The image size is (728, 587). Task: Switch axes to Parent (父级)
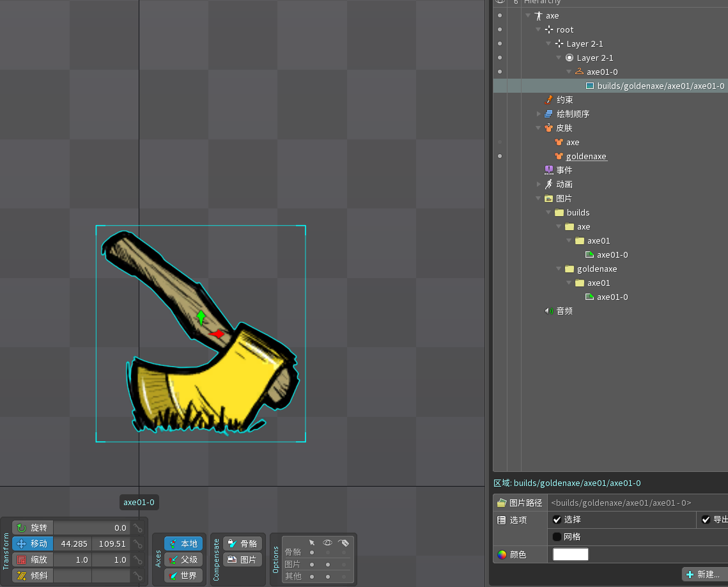[183, 560]
